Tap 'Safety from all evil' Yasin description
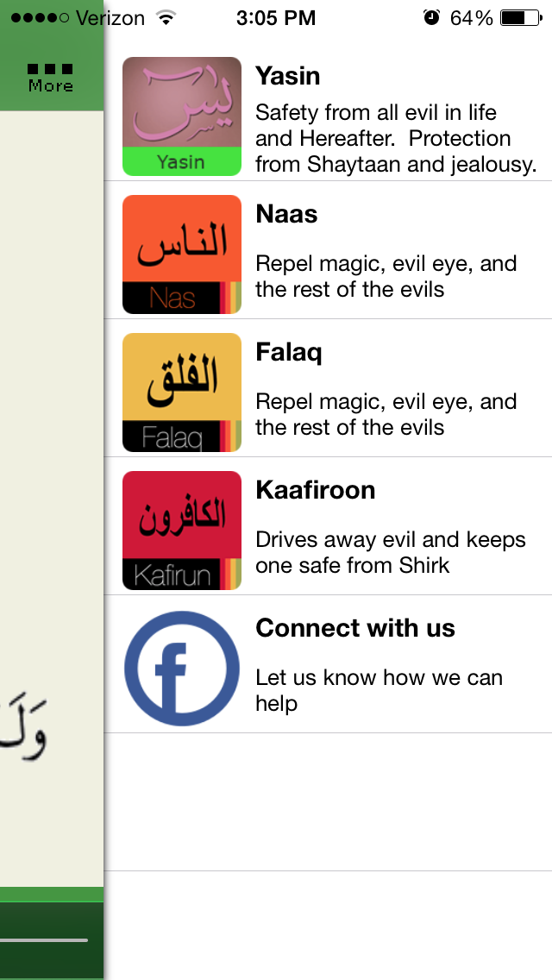 point(396,138)
